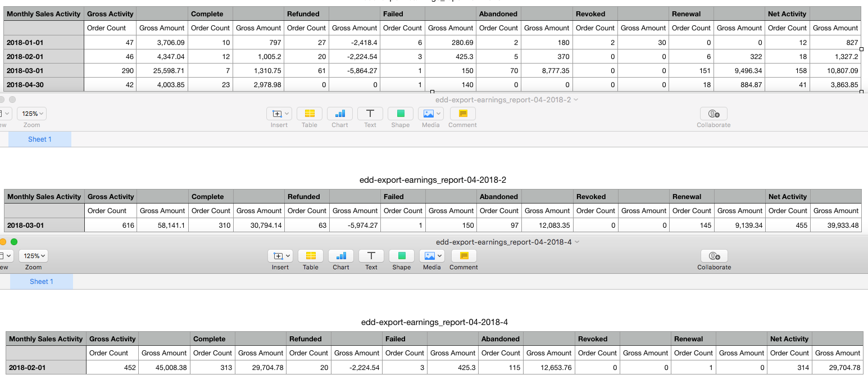Screen dimensions: 868x379
Task: Add a Text box in 04-2018-2 window toolbar
Action: click(x=370, y=114)
